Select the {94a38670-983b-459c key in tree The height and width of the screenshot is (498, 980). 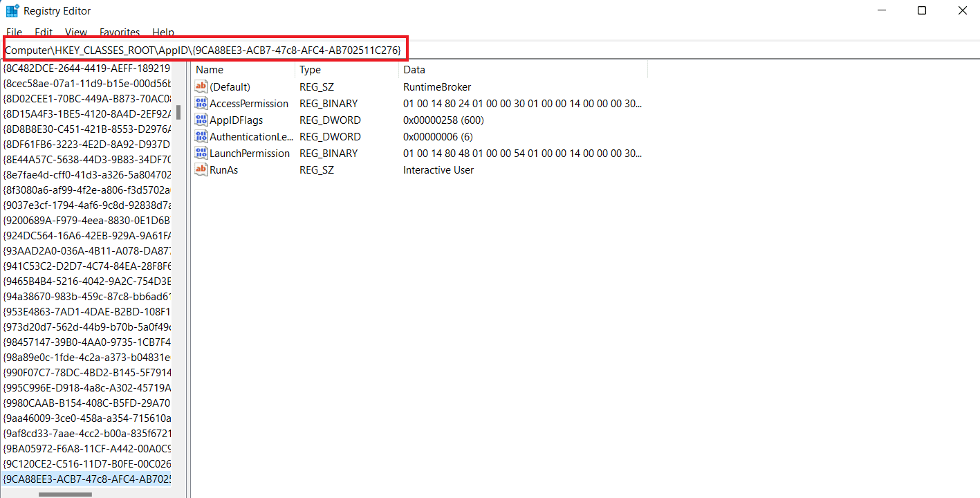click(x=86, y=296)
